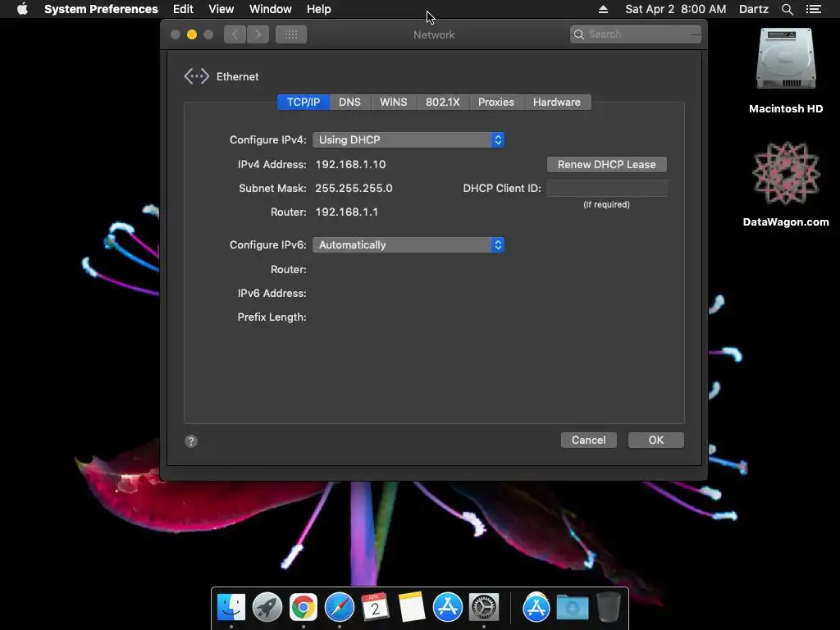Switch to the Proxies tab
The image size is (840, 630).
496,103
